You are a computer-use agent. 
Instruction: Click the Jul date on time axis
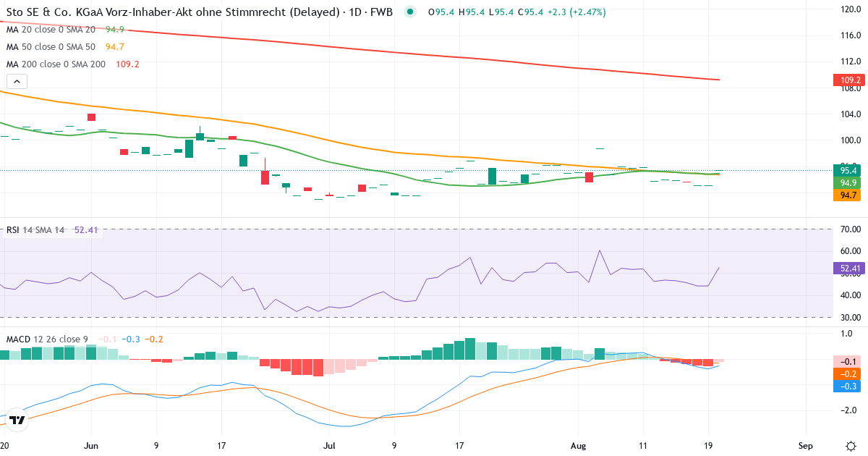coord(330,445)
